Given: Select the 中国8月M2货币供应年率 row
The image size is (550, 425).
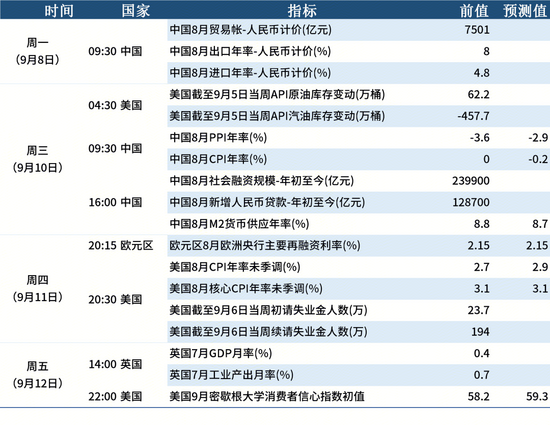Looking at the screenshot, I should [x=358, y=224].
